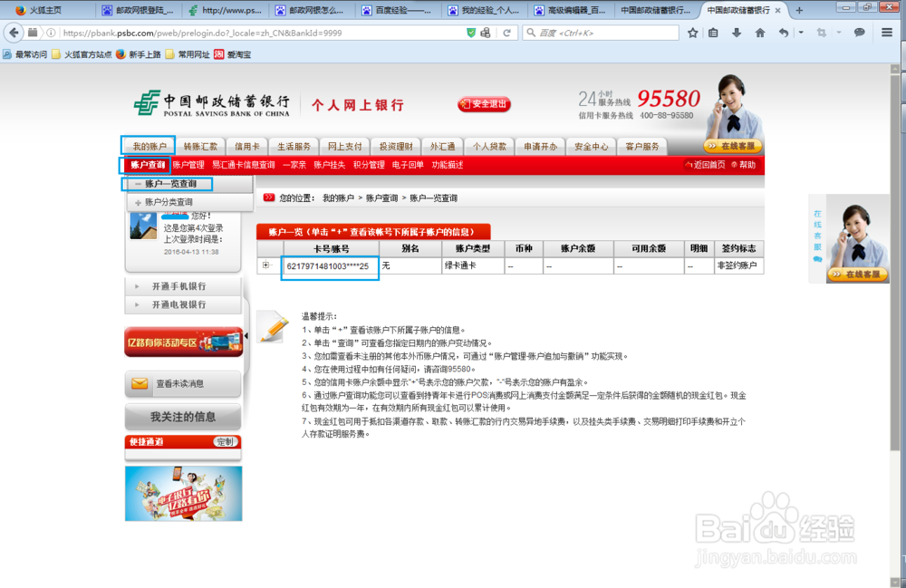Open the 我的账户 main tab

pos(149,146)
